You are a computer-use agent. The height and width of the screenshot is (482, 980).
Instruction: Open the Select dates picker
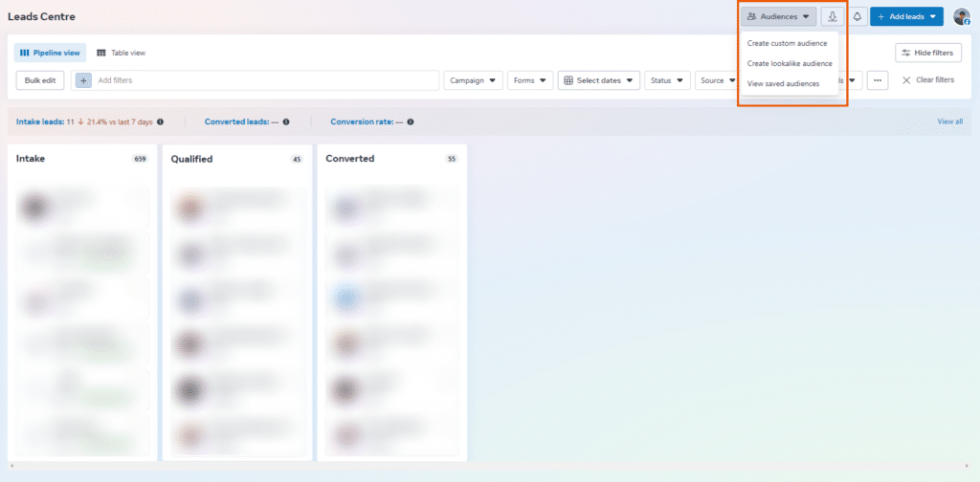pyautogui.click(x=599, y=80)
